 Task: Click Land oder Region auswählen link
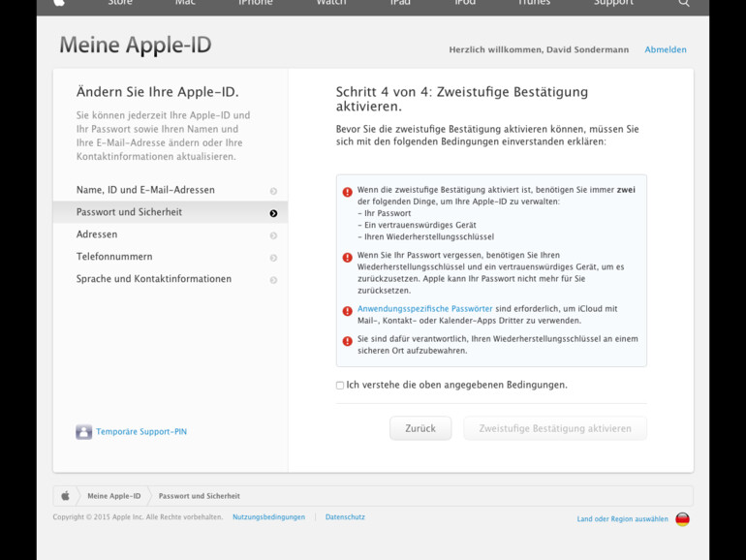point(622,519)
